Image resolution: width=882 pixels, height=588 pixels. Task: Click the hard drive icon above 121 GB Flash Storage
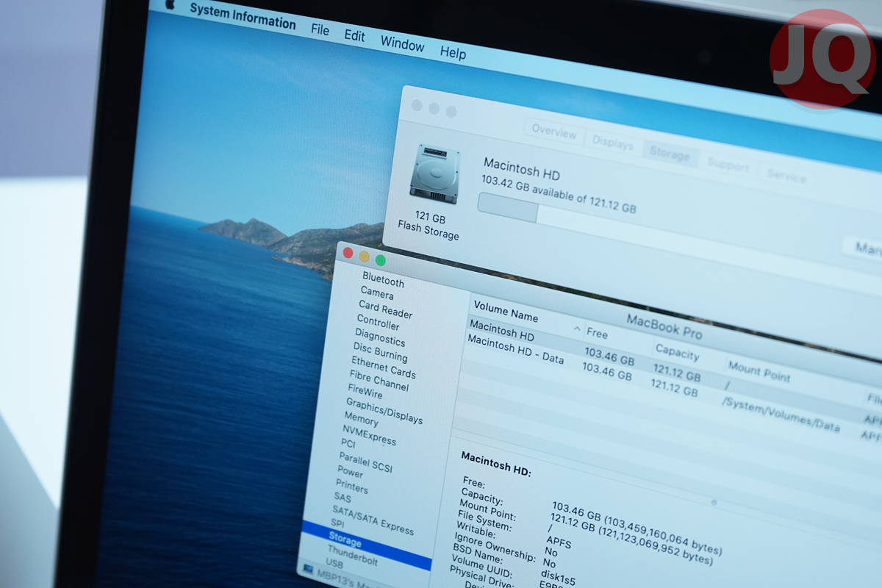point(434,173)
